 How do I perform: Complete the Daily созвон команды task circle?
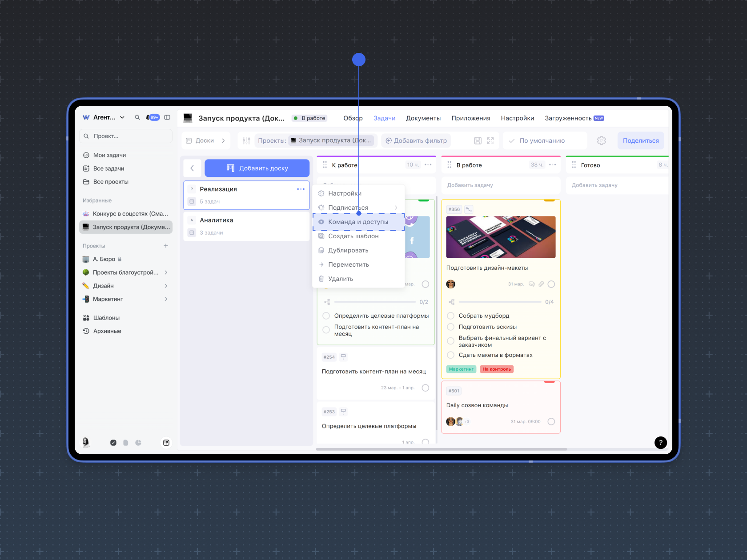point(551,421)
